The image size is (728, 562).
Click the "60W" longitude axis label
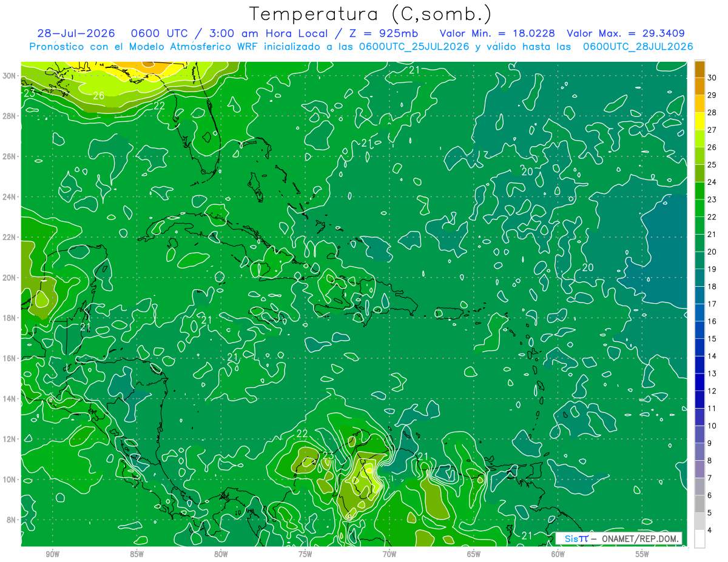coord(558,554)
